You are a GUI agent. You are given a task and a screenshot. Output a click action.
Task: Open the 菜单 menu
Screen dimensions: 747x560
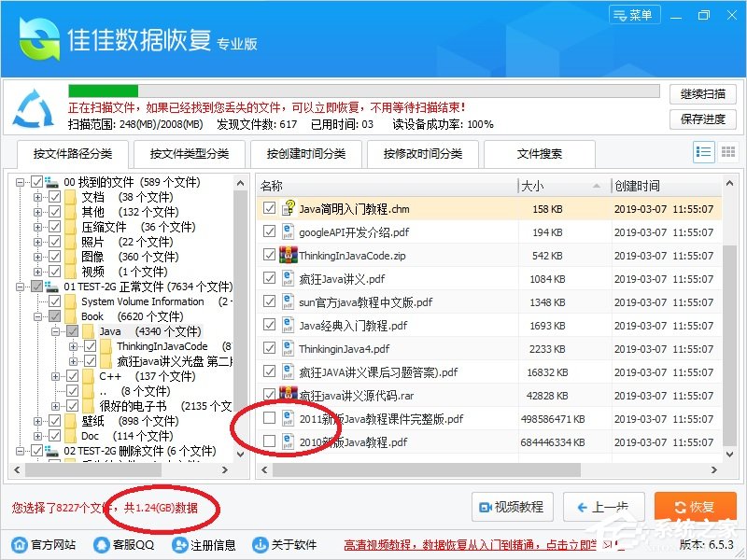[x=634, y=14]
